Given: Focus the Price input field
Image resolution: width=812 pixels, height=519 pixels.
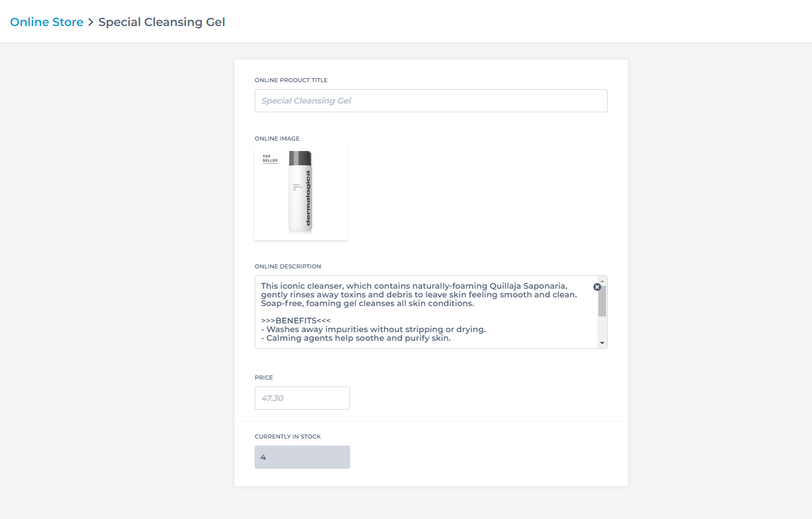Looking at the screenshot, I should coord(302,398).
